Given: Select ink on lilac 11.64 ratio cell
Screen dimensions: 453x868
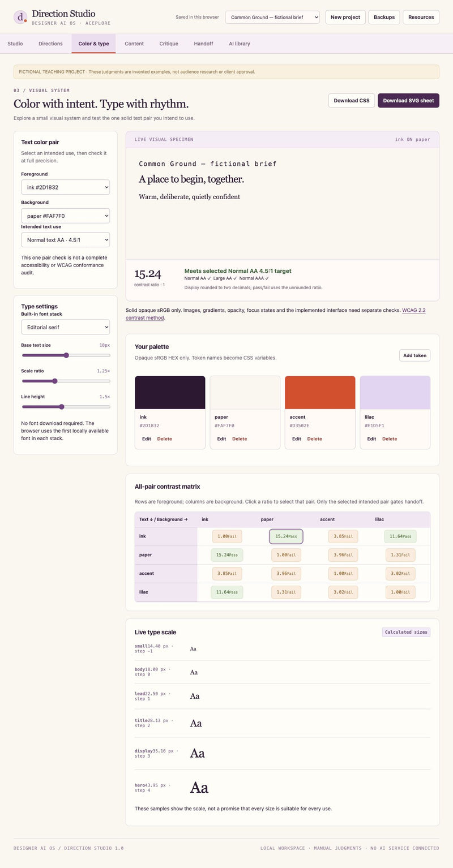Looking at the screenshot, I should [400, 536].
